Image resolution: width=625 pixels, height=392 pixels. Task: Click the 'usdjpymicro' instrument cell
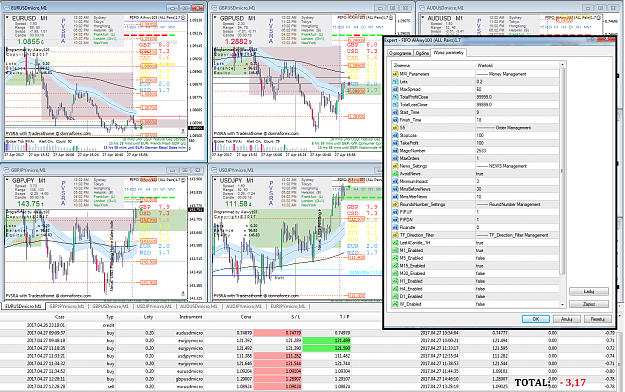(x=189, y=356)
